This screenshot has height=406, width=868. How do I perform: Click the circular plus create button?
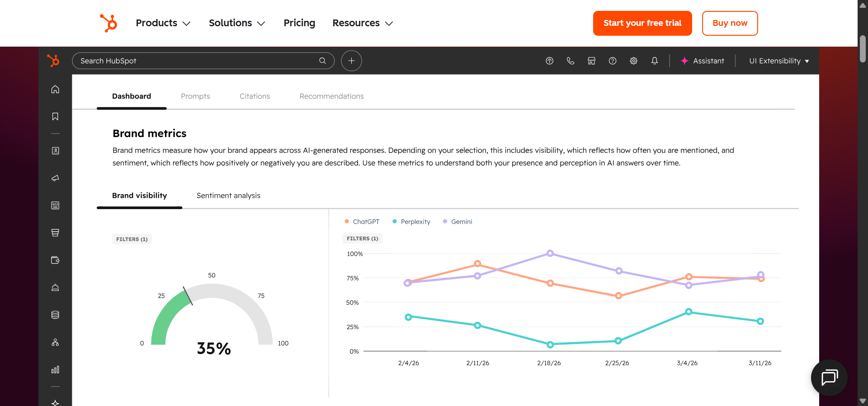click(x=351, y=61)
